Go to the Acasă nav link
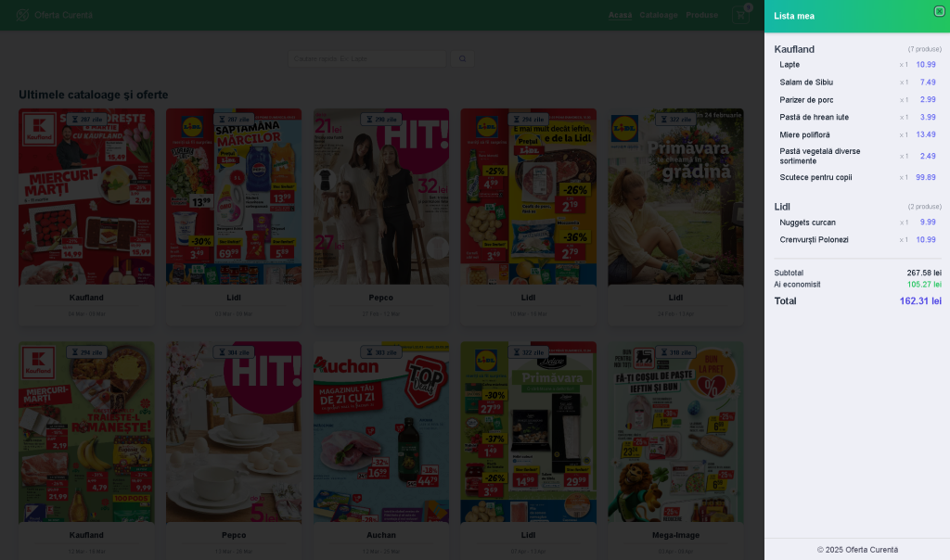Image resolution: width=950 pixels, height=560 pixels. (620, 15)
